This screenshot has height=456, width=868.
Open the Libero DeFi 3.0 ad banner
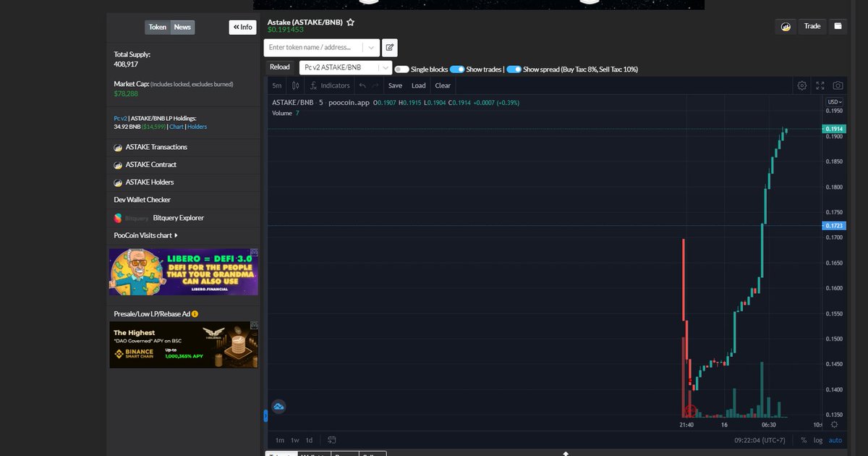click(x=184, y=271)
